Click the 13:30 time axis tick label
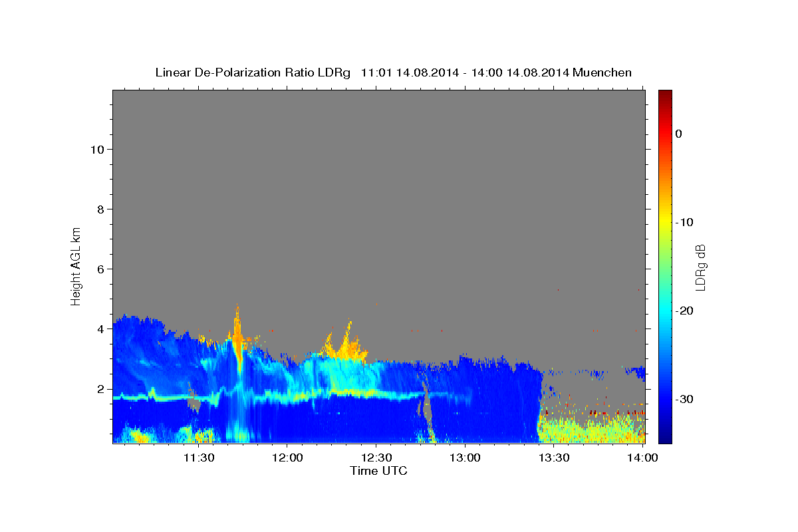The width and height of the screenshot is (798, 532). pos(554,458)
